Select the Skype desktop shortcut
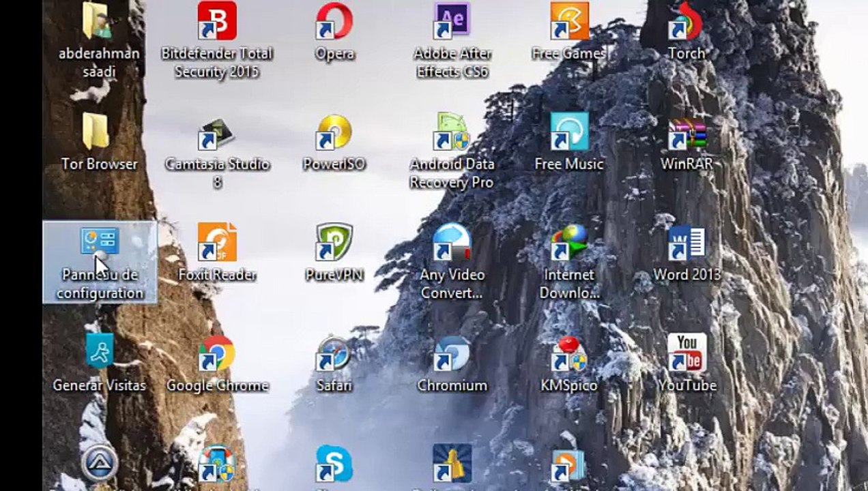This screenshot has width=868, height=491. click(x=334, y=465)
